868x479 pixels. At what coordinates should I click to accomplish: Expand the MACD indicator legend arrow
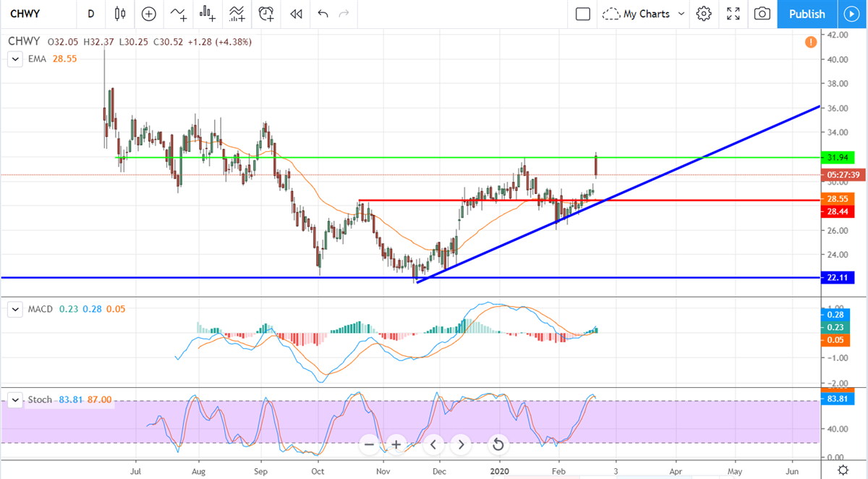14,310
